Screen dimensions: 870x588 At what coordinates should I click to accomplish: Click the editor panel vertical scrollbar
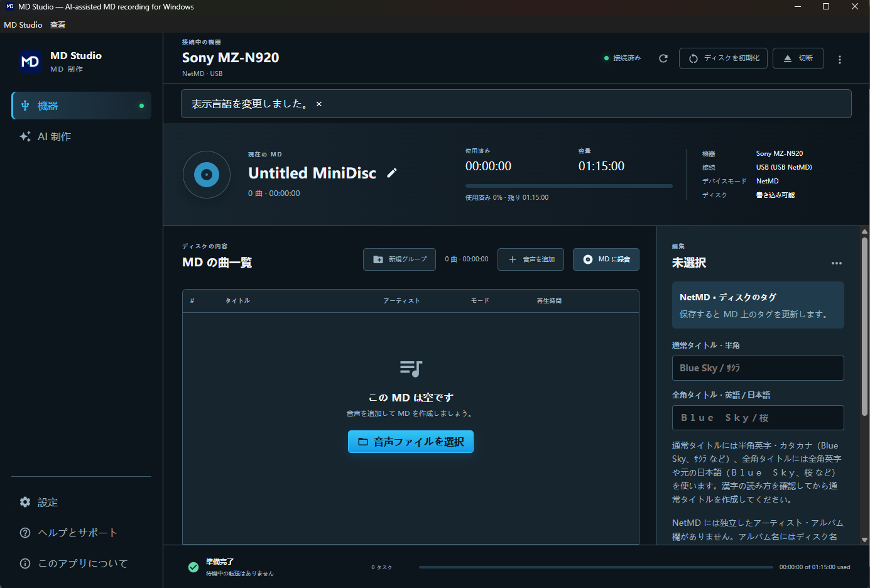pos(865,327)
